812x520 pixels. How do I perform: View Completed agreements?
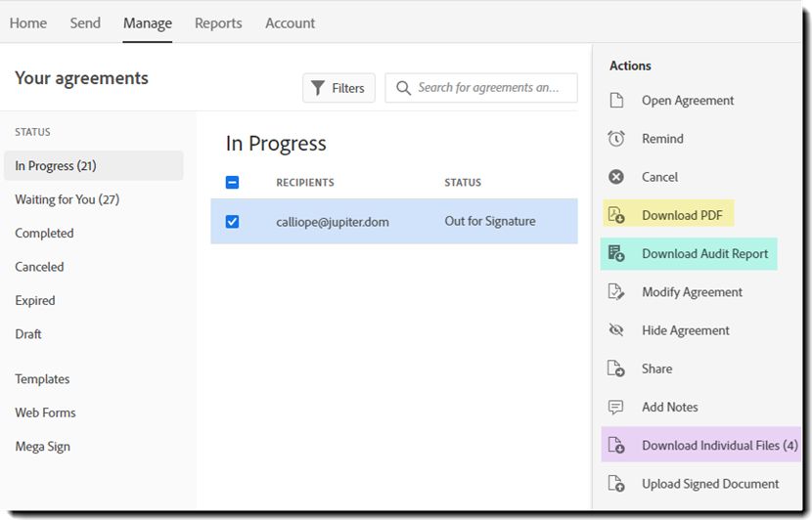[x=45, y=234]
